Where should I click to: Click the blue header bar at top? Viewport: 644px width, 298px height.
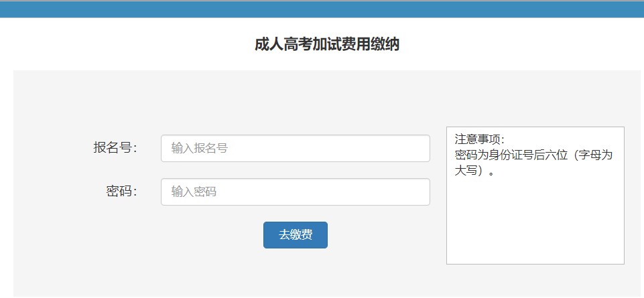point(322,9)
